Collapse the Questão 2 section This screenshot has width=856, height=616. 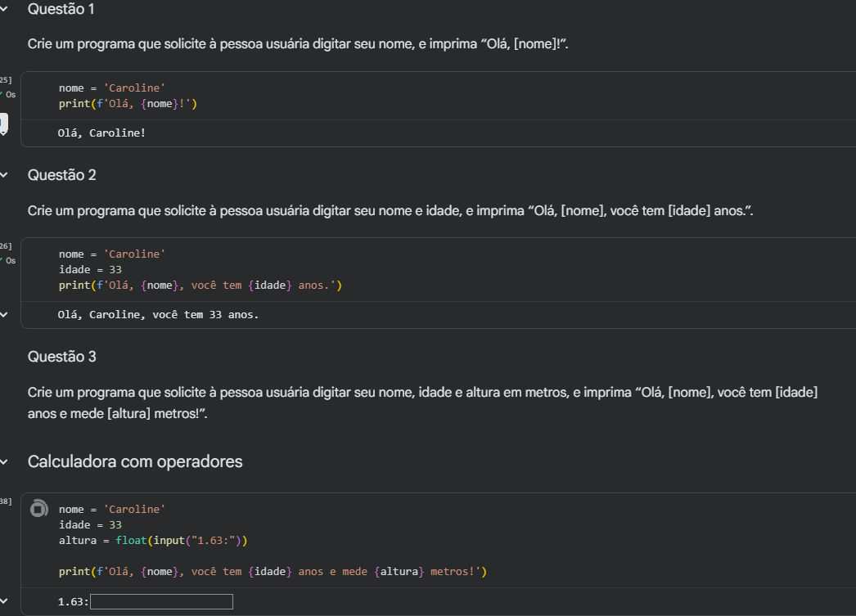click(x=3, y=175)
